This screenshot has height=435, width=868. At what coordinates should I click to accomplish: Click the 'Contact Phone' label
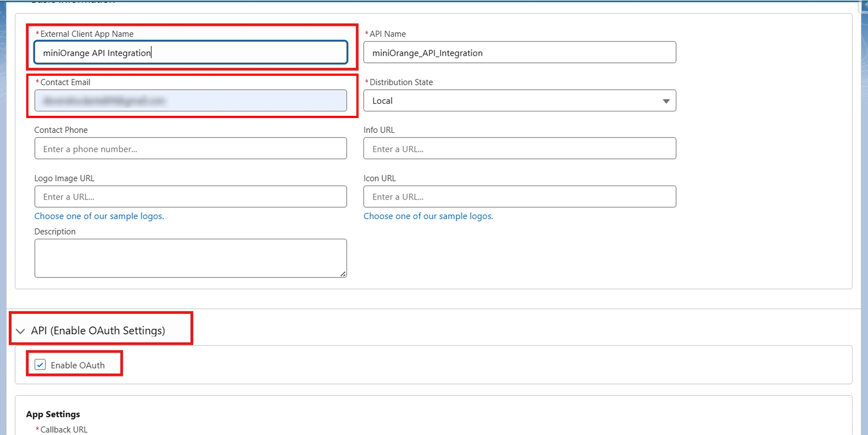pos(61,130)
